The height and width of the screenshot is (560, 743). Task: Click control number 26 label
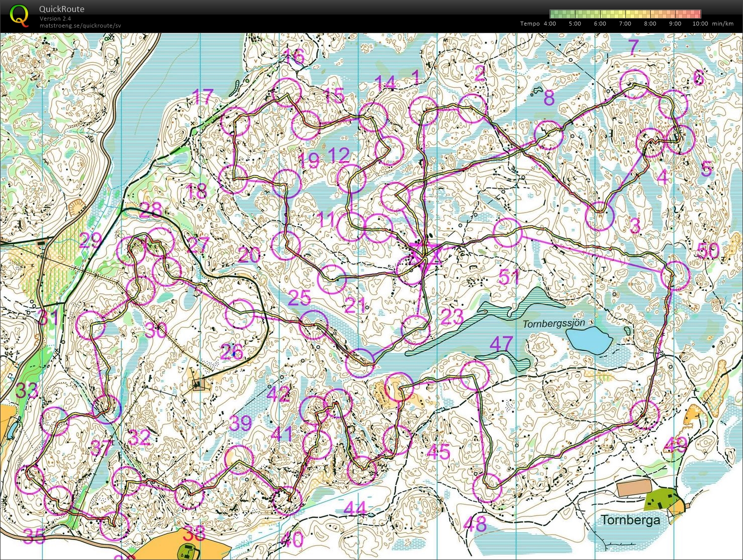(x=232, y=352)
